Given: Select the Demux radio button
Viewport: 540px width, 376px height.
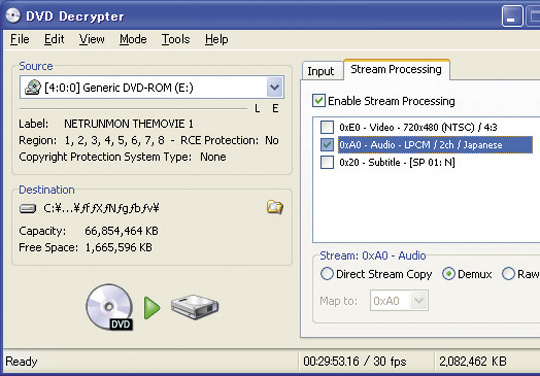Looking at the screenshot, I should point(448,274).
